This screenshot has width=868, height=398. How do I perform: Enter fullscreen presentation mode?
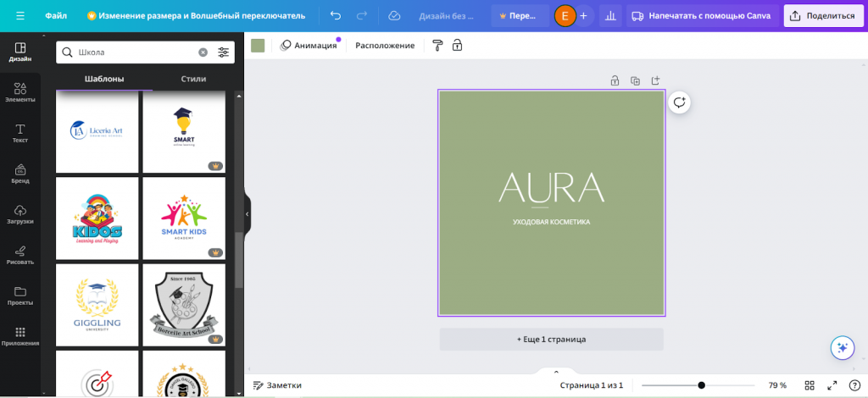(832, 385)
